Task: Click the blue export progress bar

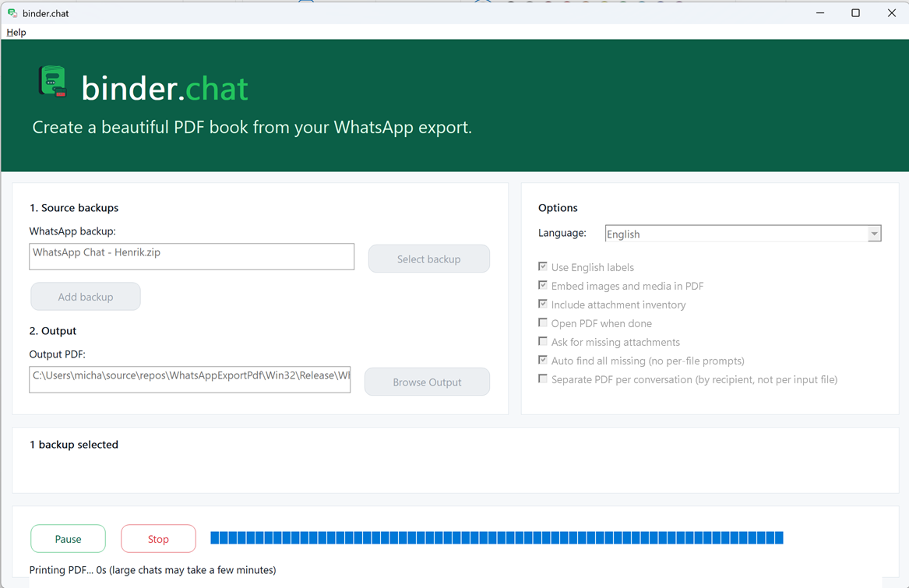Action: click(x=497, y=537)
